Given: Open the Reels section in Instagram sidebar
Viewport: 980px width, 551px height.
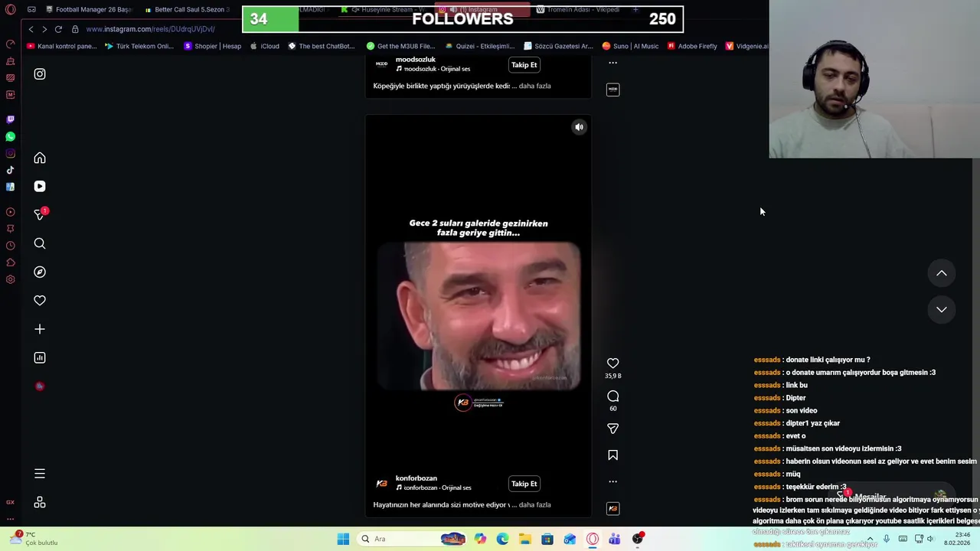Looking at the screenshot, I should 40,187.
